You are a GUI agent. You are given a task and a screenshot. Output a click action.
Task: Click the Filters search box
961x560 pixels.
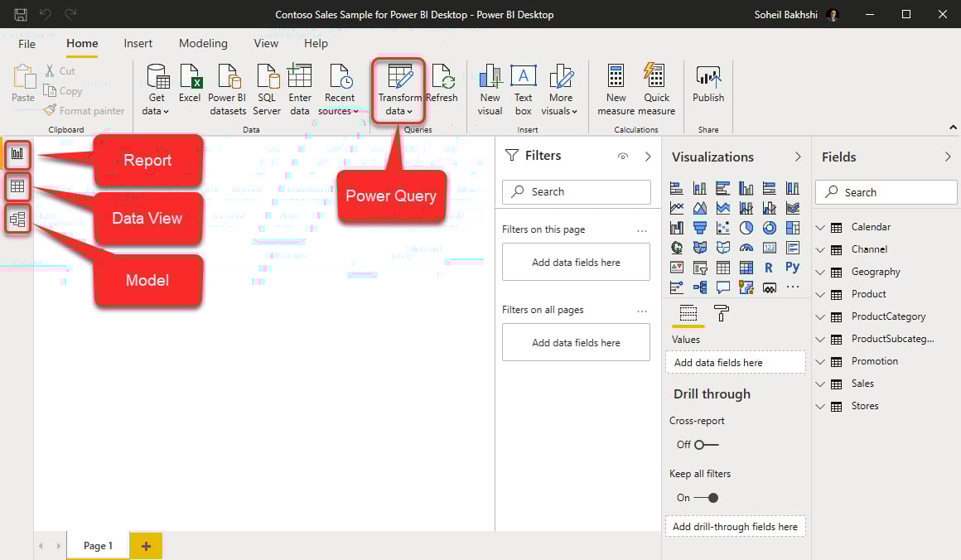pyautogui.click(x=576, y=191)
